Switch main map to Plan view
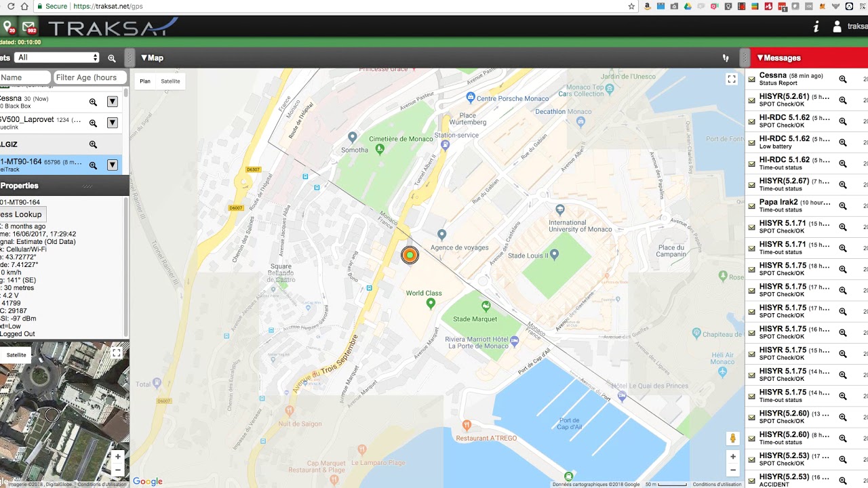The height and width of the screenshot is (488, 868). tap(145, 81)
